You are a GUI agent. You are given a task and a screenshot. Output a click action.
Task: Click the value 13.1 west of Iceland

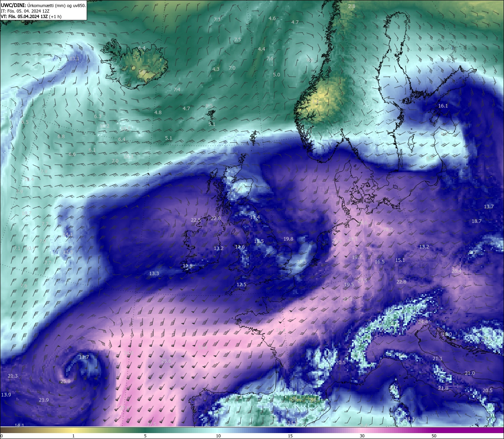coord(74,59)
